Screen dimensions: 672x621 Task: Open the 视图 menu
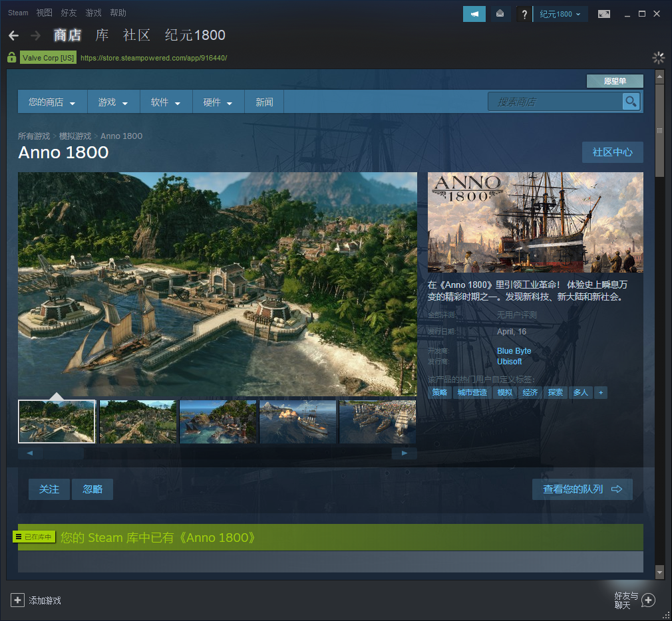click(x=44, y=13)
